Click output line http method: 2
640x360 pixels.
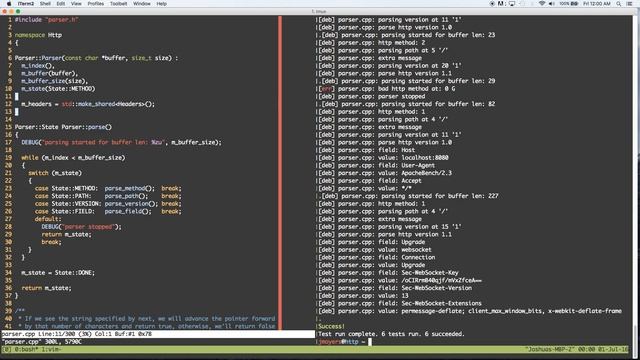[371, 43]
